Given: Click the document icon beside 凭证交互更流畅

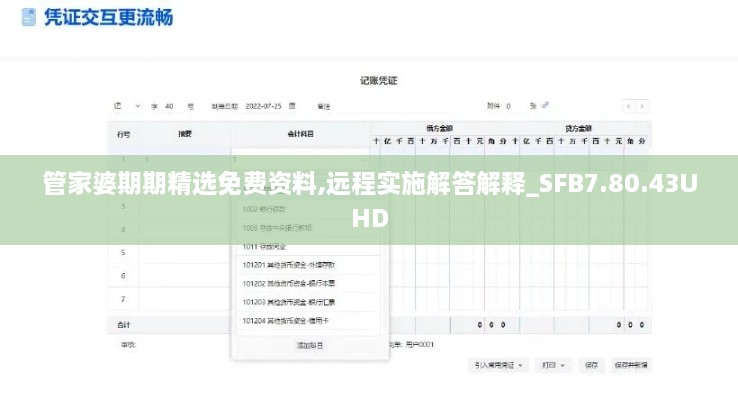Looking at the screenshot, I should (x=29, y=17).
